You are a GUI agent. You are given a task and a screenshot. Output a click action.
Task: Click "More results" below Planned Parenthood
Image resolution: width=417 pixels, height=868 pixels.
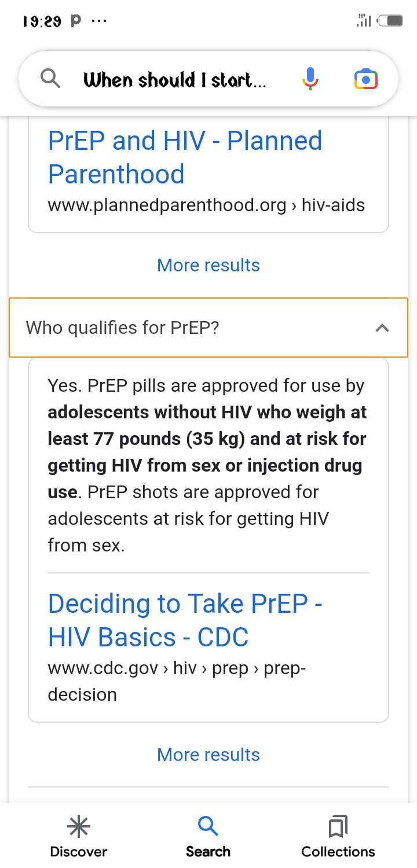[209, 265]
